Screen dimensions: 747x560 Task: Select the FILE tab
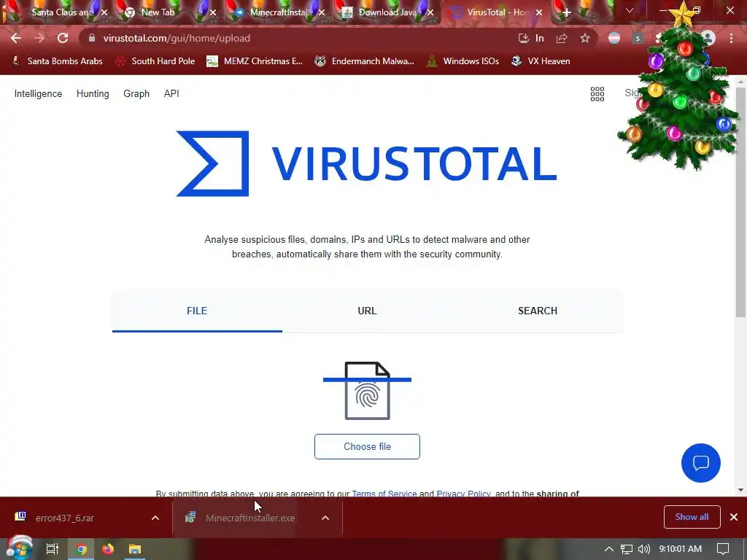pyautogui.click(x=197, y=311)
